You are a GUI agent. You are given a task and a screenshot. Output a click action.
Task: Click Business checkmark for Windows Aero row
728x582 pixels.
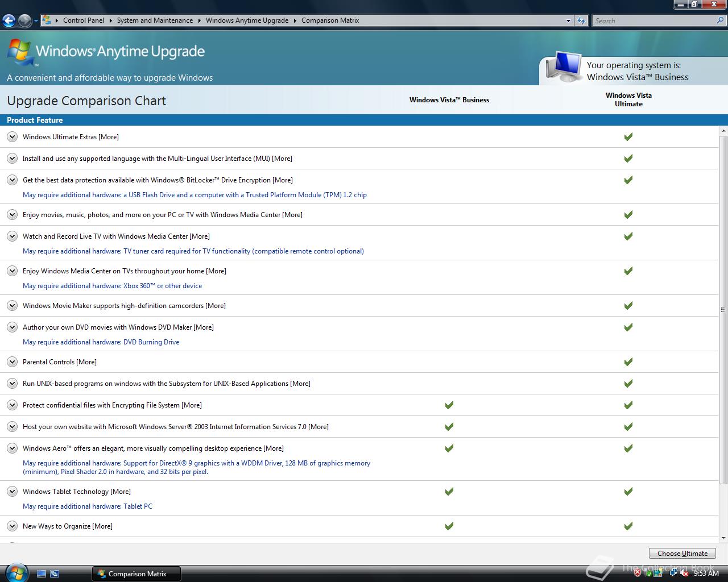coord(449,448)
